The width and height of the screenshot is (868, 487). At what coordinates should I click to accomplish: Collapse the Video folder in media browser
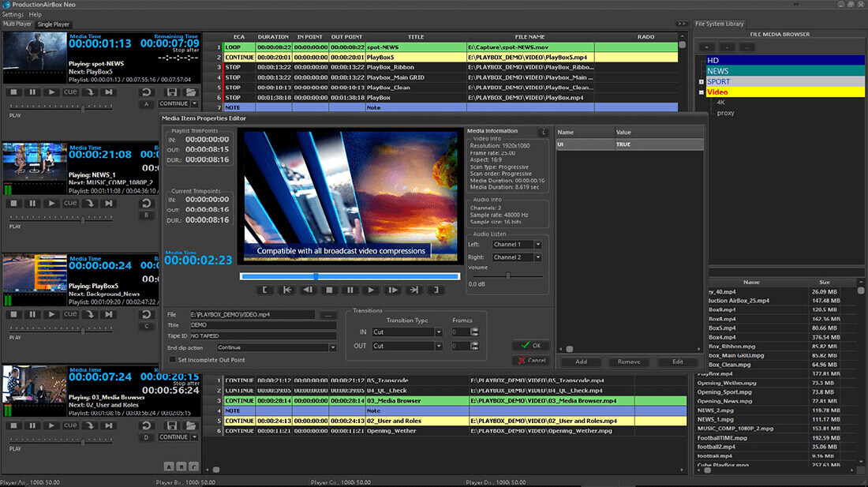point(702,92)
